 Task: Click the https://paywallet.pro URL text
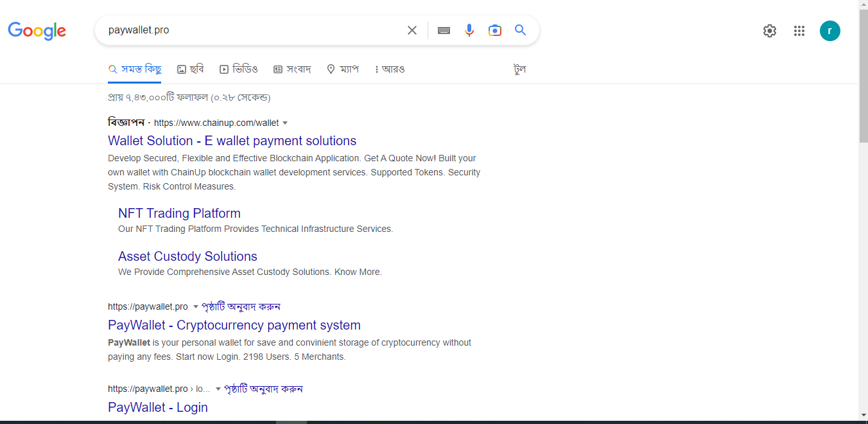(148, 306)
